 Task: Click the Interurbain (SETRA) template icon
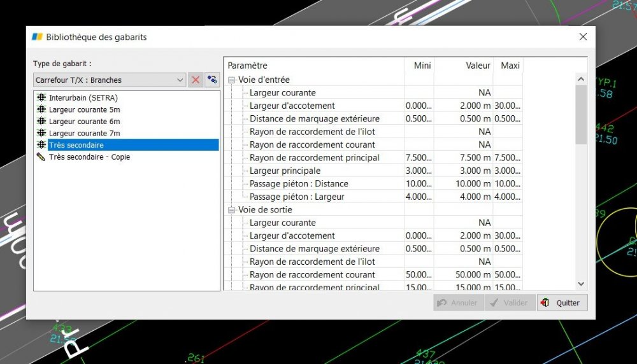(41, 97)
